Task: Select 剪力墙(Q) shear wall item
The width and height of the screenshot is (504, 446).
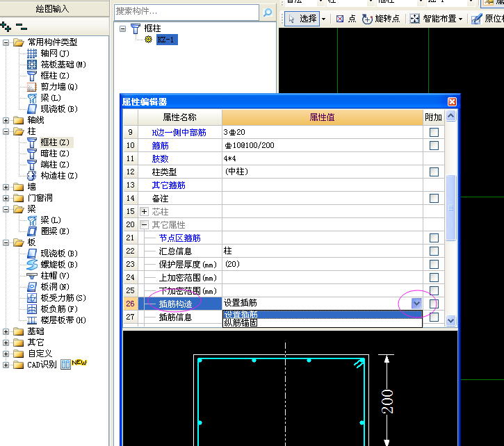Action: tap(58, 87)
